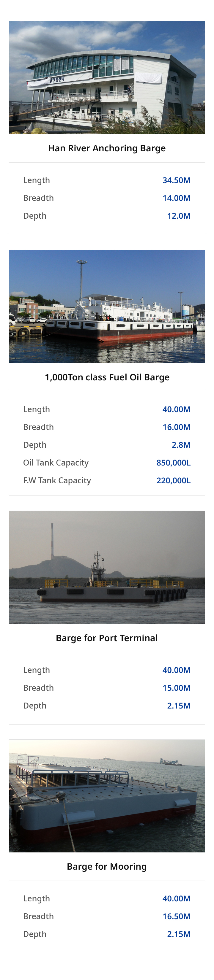The image size is (214, 980).
Task: Open the Barge for Port Terminal photo
Action: click(107, 567)
